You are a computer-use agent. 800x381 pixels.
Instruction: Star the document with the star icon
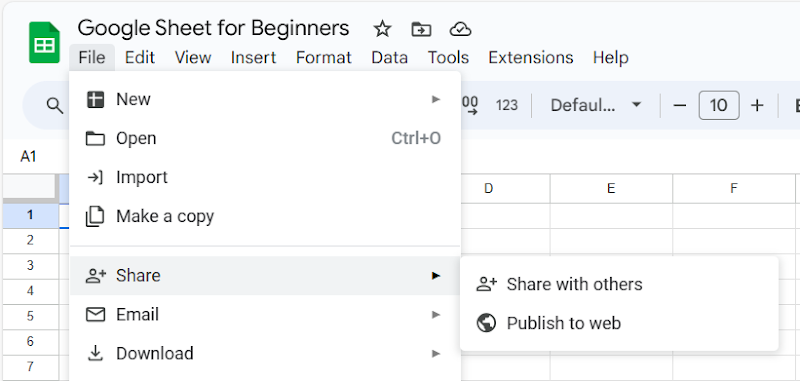[382, 29]
